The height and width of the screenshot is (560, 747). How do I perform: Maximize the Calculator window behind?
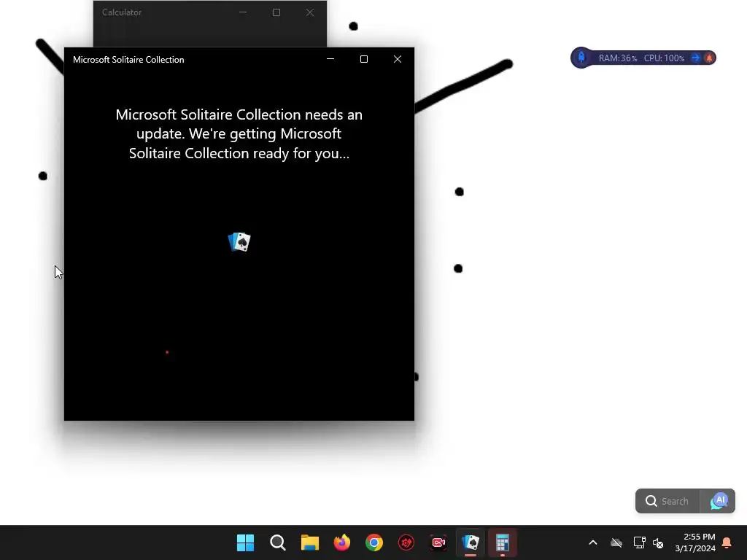point(276,12)
